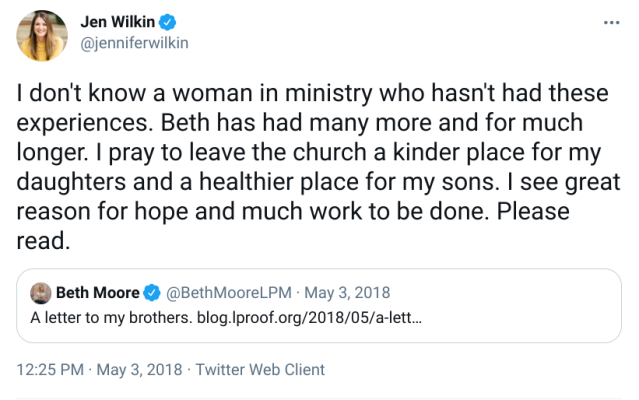Open the tweet's more options ellipsis menu

[x=612, y=21]
